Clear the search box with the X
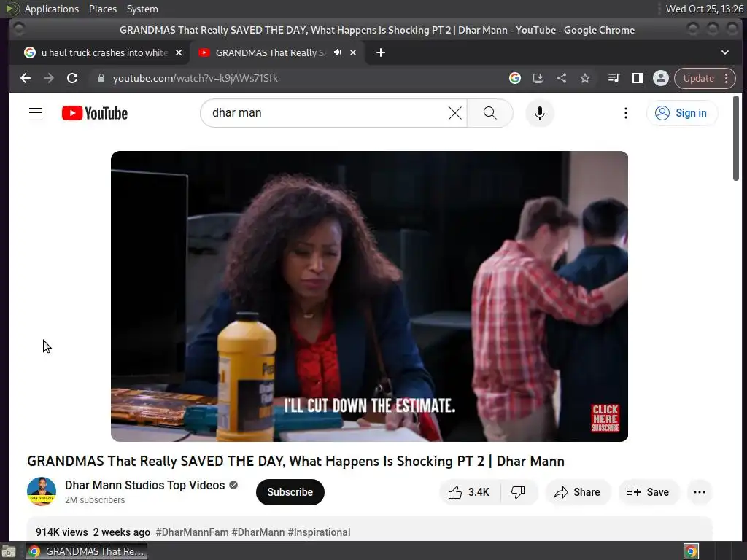This screenshot has height=560, width=747. click(x=455, y=113)
